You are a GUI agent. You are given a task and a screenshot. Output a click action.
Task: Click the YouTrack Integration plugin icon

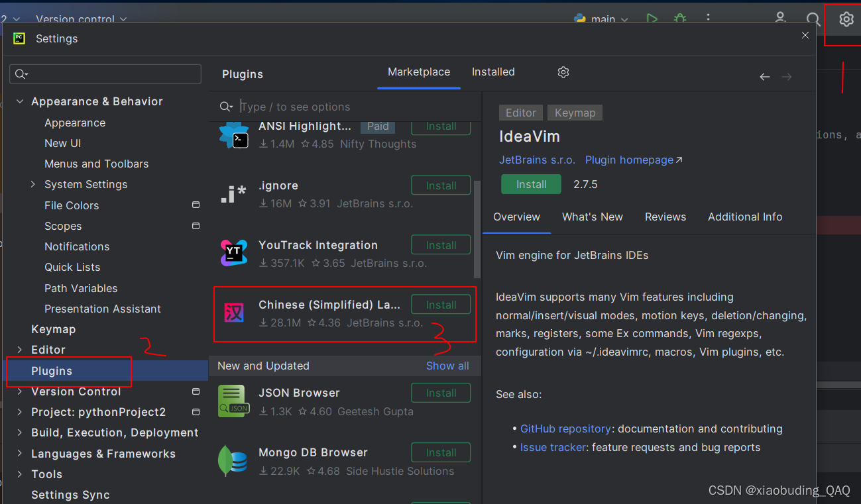(x=233, y=253)
